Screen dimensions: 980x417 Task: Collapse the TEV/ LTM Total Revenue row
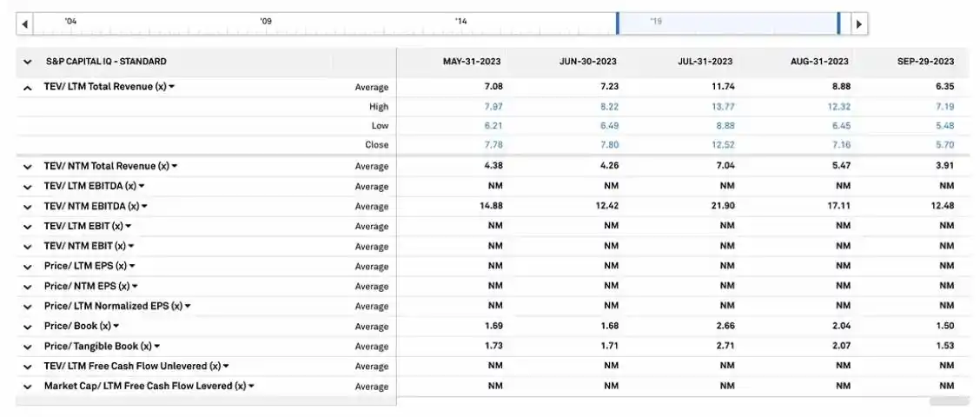coord(28,88)
